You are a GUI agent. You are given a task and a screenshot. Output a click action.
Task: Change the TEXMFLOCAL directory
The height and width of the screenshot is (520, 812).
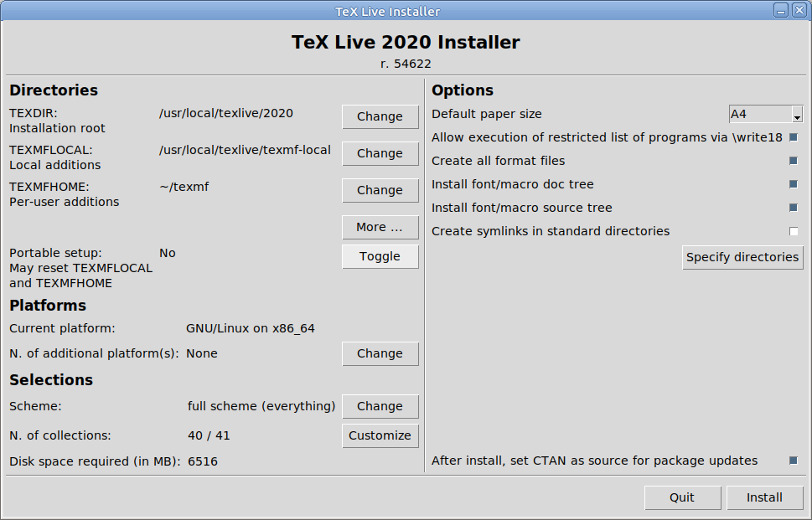click(380, 153)
